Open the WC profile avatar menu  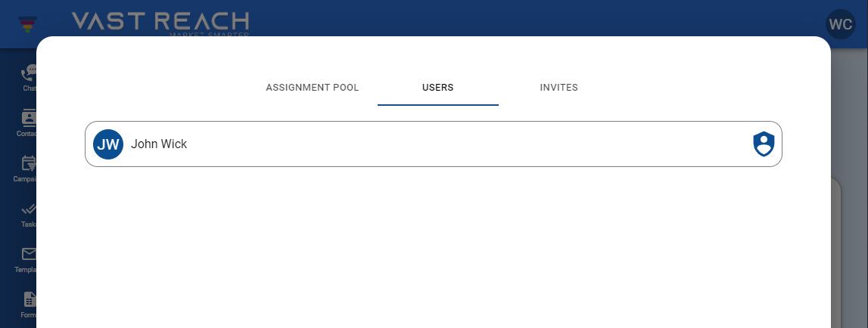click(x=840, y=24)
